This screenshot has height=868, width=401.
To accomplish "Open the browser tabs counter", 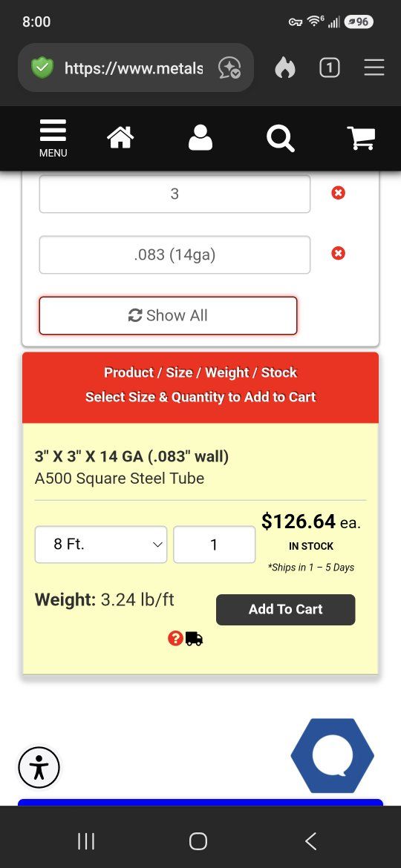I will point(330,68).
